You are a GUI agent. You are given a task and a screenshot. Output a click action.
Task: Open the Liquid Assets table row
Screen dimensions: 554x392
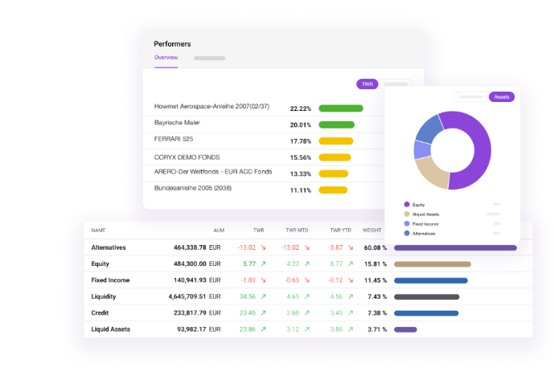pos(308,329)
